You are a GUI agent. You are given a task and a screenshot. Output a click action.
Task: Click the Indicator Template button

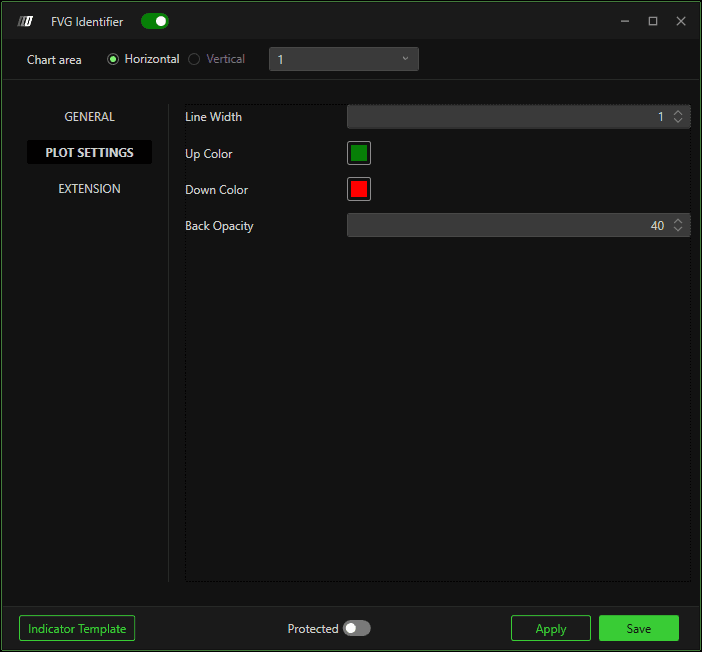tap(77, 628)
